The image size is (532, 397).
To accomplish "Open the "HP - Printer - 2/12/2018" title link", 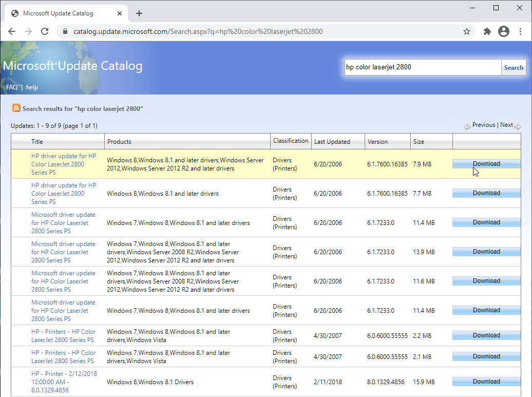I will [64, 382].
